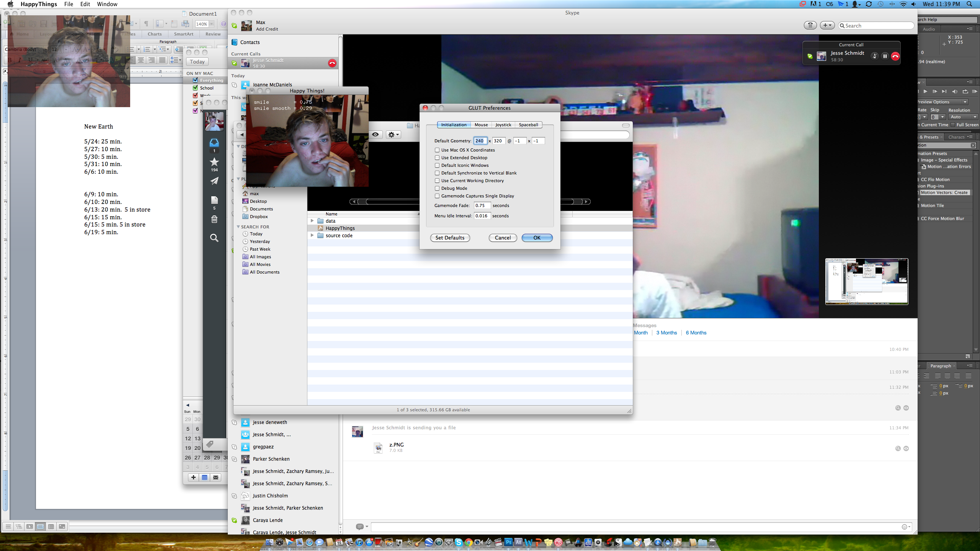Click the Skype search field
Viewport: 980px width, 551px height.
tap(876, 25)
